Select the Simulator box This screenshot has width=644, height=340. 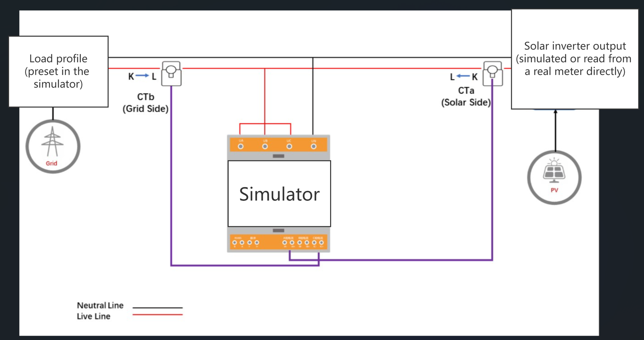tap(279, 194)
